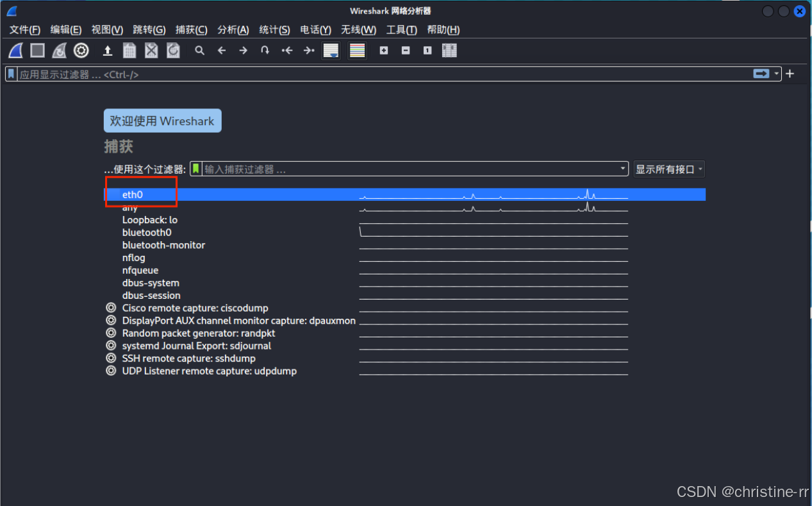Jump to the last packet

point(309,51)
